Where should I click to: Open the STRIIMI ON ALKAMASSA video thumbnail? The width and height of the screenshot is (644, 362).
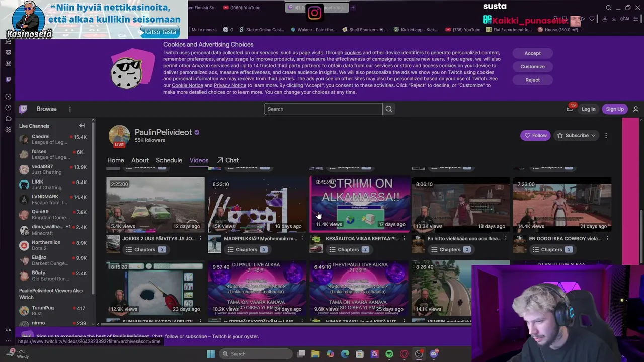coord(360,203)
